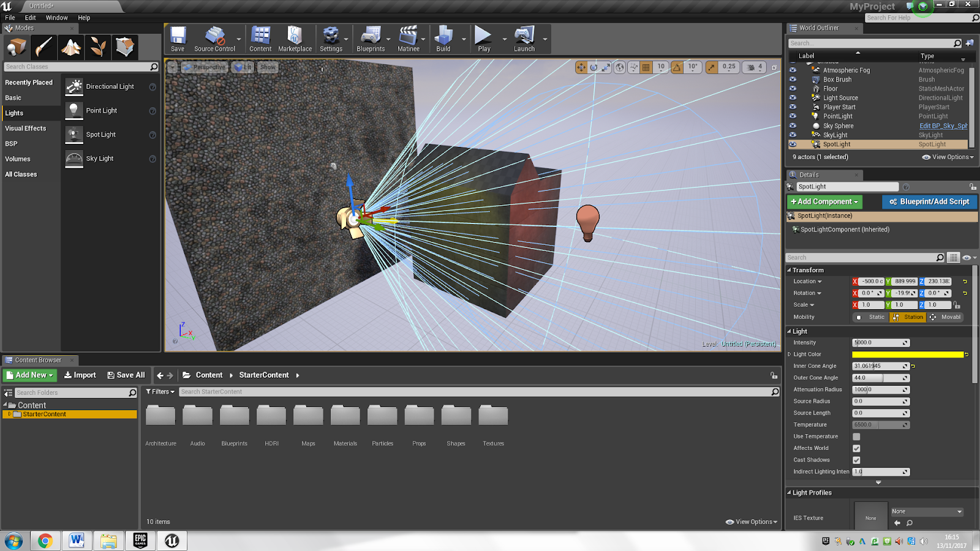Open the Content toolbar button
Screen dimensions: 980x551
click(260, 39)
